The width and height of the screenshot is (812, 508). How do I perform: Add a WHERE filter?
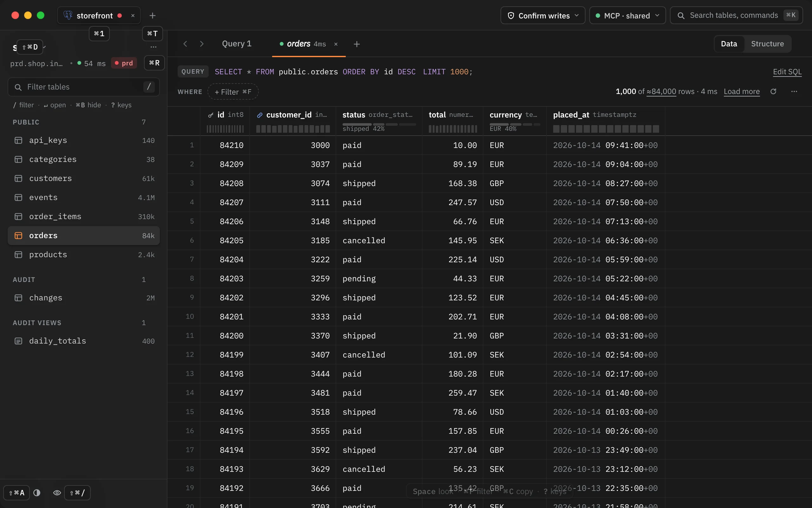tap(233, 92)
